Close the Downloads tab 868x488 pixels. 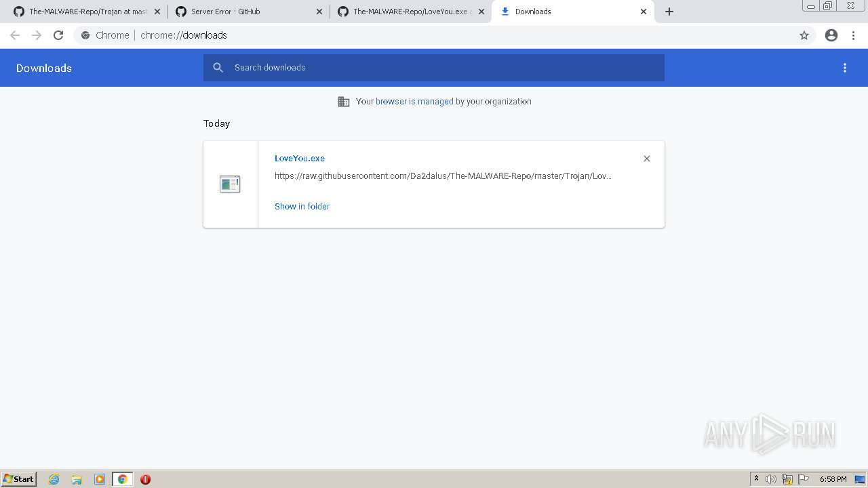coord(644,12)
